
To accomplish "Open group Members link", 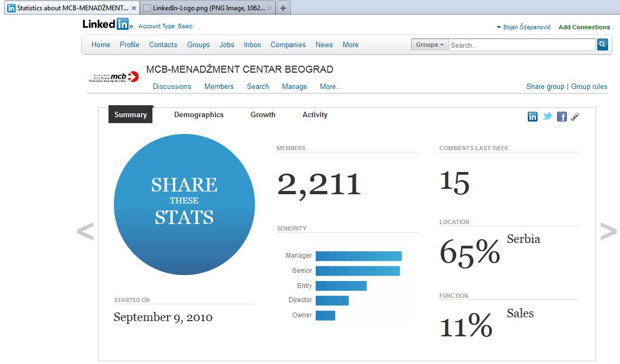I will 219,86.
